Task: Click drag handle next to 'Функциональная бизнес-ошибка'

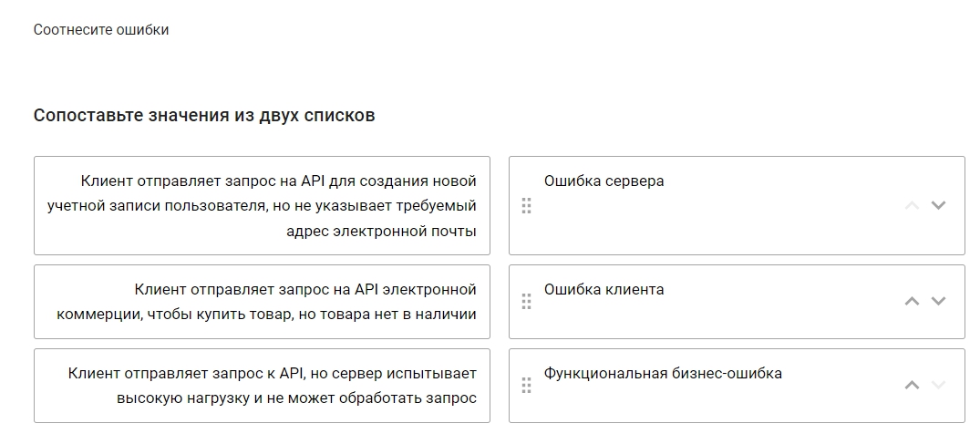Action: coord(526,386)
